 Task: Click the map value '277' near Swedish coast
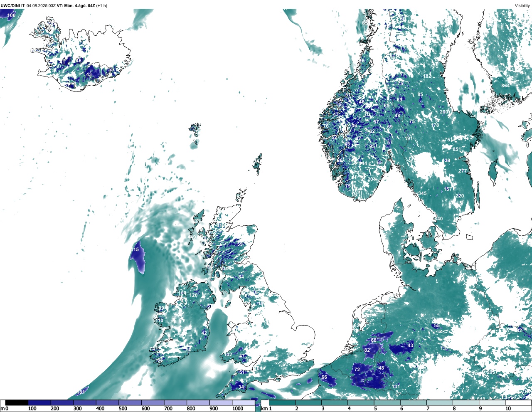463,171
